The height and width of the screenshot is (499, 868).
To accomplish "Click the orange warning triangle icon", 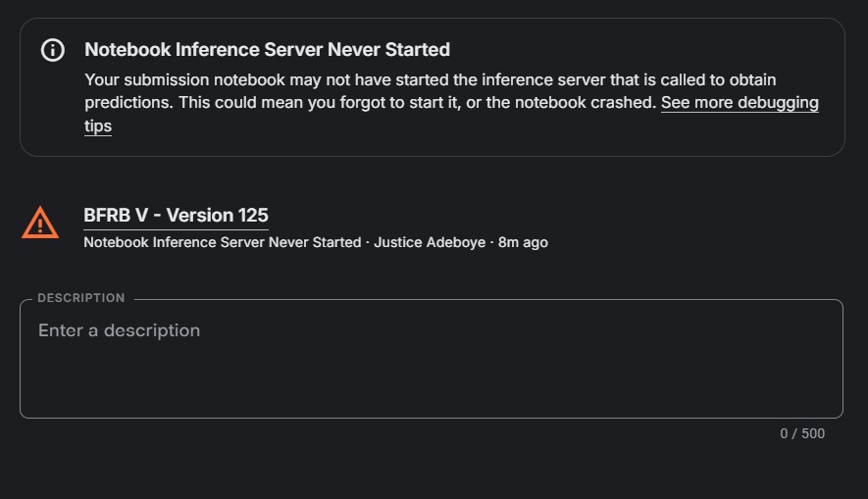I will tap(40, 224).
